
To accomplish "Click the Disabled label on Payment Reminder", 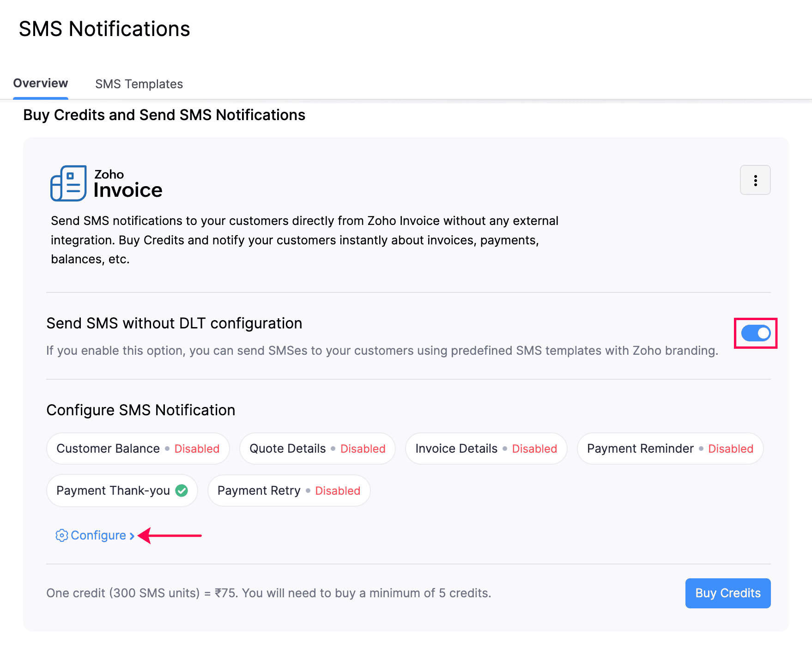I will tap(730, 448).
